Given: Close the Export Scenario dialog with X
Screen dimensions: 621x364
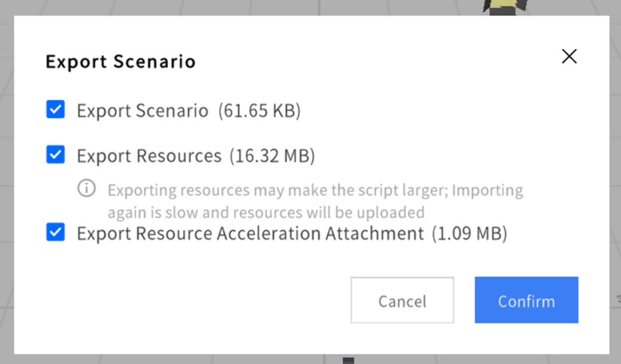Looking at the screenshot, I should coord(569,56).
